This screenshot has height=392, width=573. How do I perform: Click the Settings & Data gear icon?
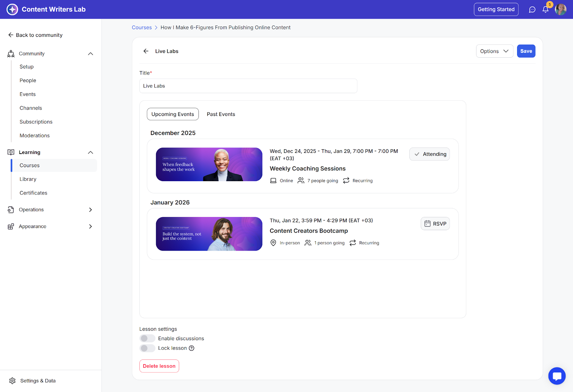[13, 381]
